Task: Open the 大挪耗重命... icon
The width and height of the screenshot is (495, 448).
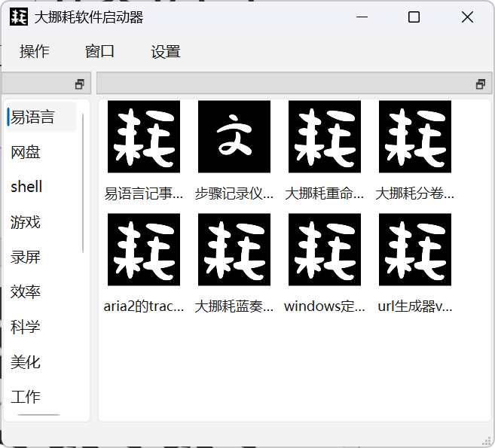Action: coord(325,136)
